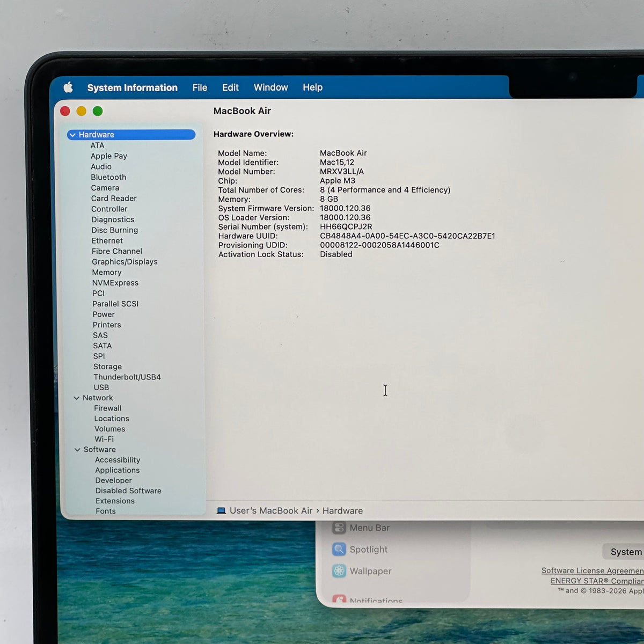Open the Help menu

pyautogui.click(x=312, y=87)
